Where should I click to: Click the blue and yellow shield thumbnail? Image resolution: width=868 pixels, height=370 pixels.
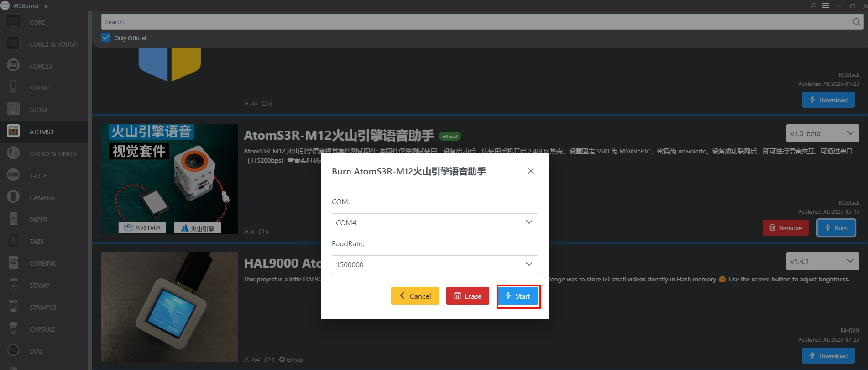pyautogui.click(x=170, y=64)
